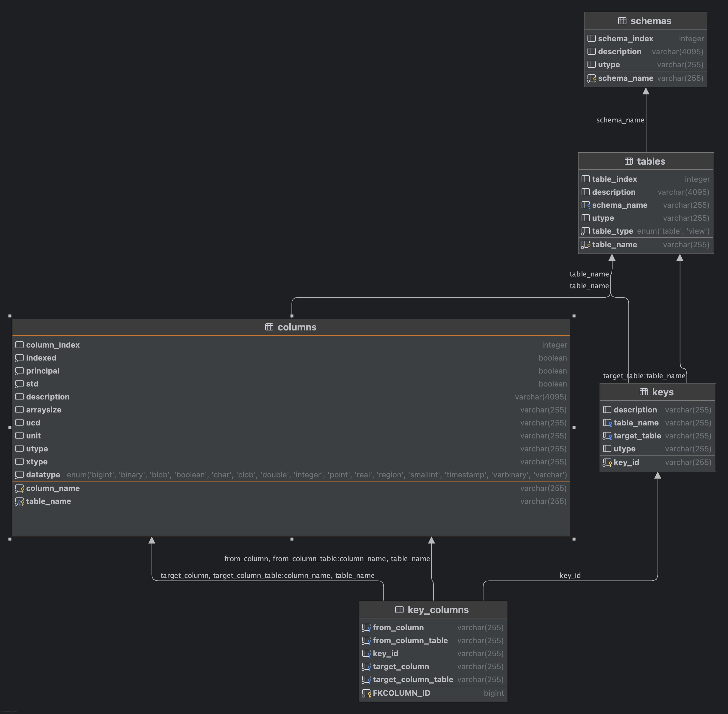
Task: Select utype row in tables table
Action: point(646,218)
